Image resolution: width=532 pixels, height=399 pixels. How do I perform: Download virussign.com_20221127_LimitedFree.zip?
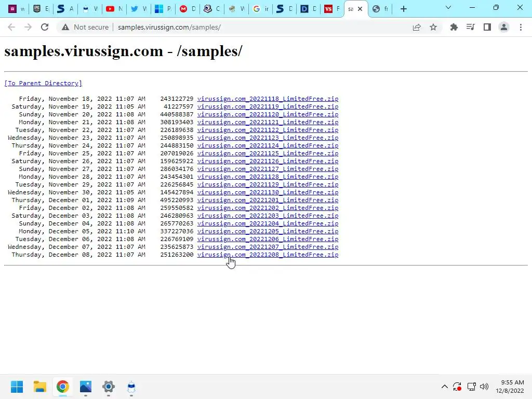(x=268, y=169)
